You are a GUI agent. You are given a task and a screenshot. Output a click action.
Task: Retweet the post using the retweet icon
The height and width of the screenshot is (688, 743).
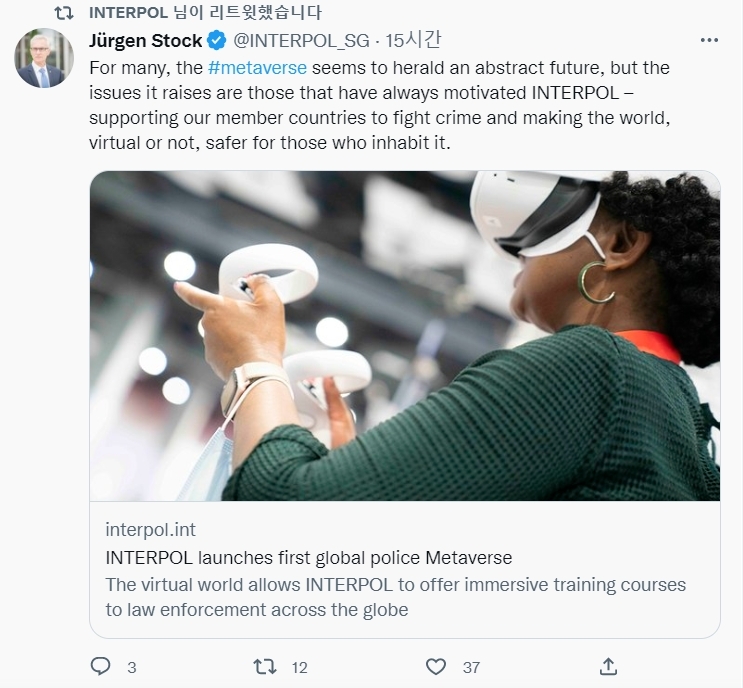[265, 666]
